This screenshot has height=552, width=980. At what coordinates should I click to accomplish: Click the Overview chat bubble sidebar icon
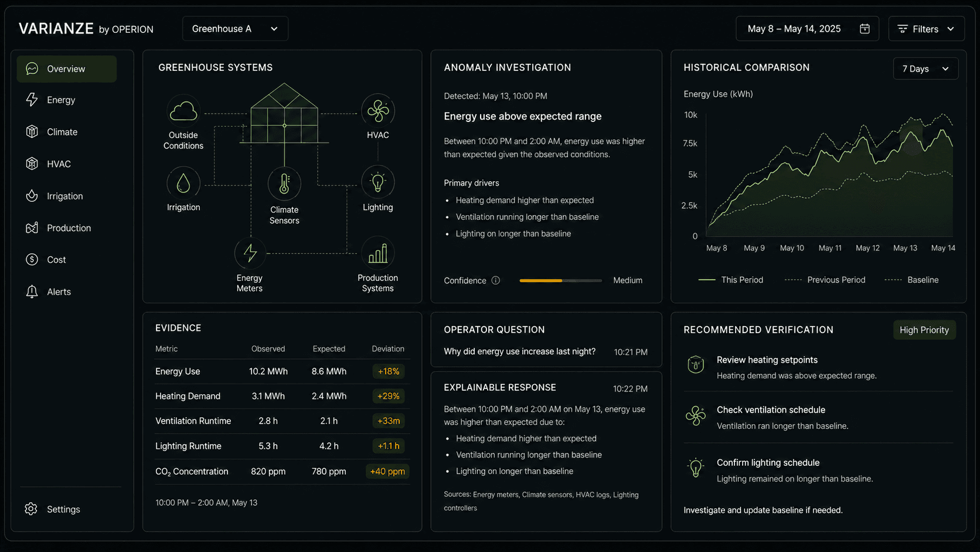32,69
